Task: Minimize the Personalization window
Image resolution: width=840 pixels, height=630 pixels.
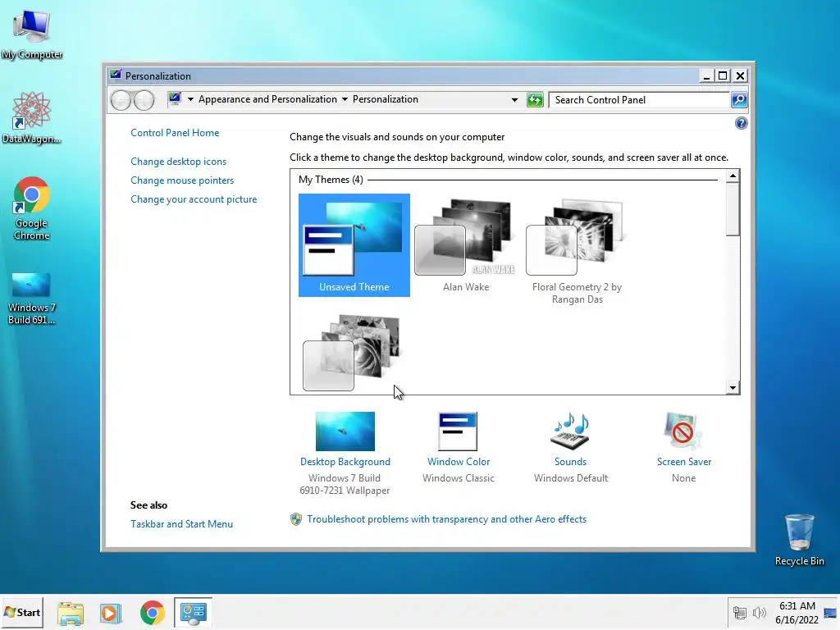Action: pyautogui.click(x=706, y=76)
